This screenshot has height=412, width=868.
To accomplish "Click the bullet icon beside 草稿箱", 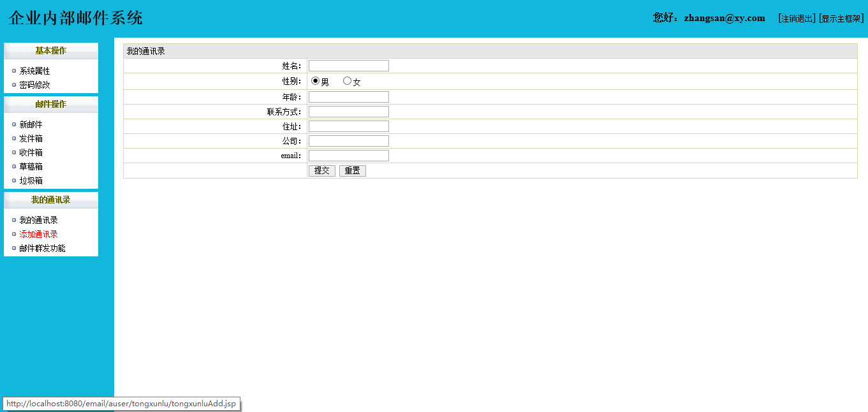I will click(x=14, y=166).
